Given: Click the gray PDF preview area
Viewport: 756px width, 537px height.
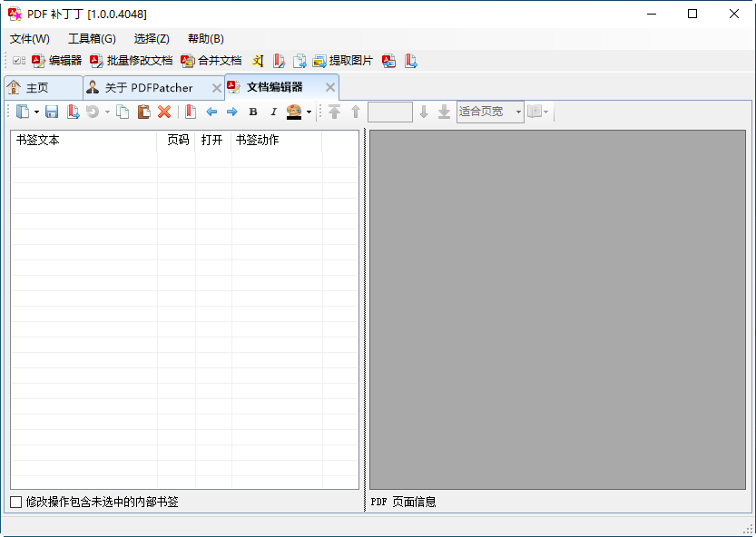Looking at the screenshot, I should pyautogui.click(x=557, y=309).
